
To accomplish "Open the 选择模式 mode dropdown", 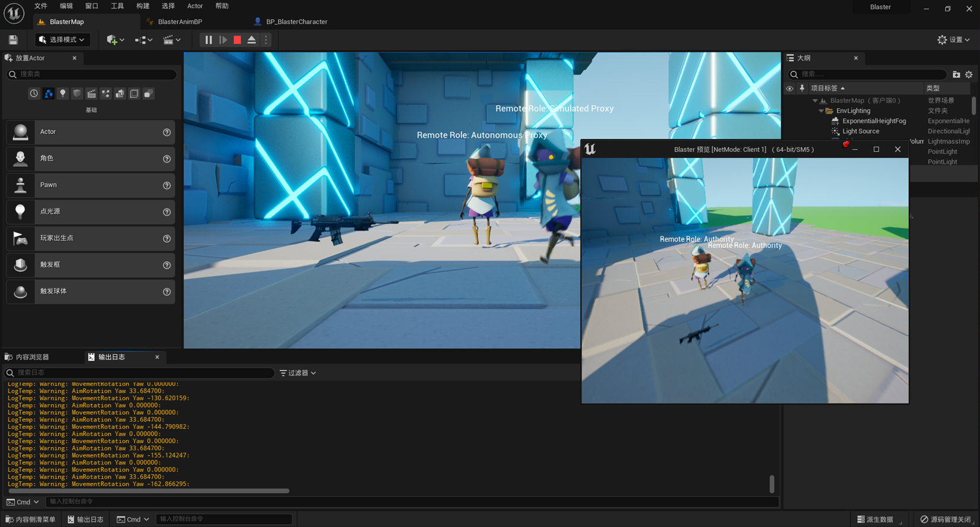I will 61,40.
